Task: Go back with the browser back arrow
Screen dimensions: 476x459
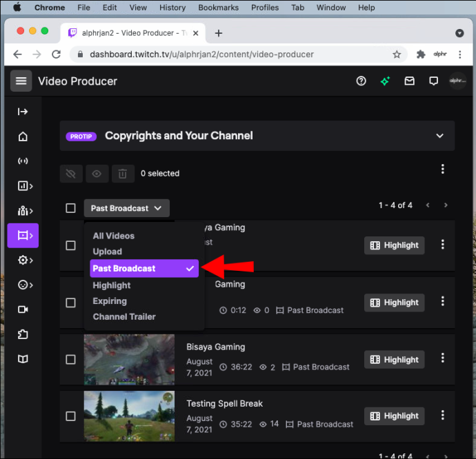Action: [18, 54]
